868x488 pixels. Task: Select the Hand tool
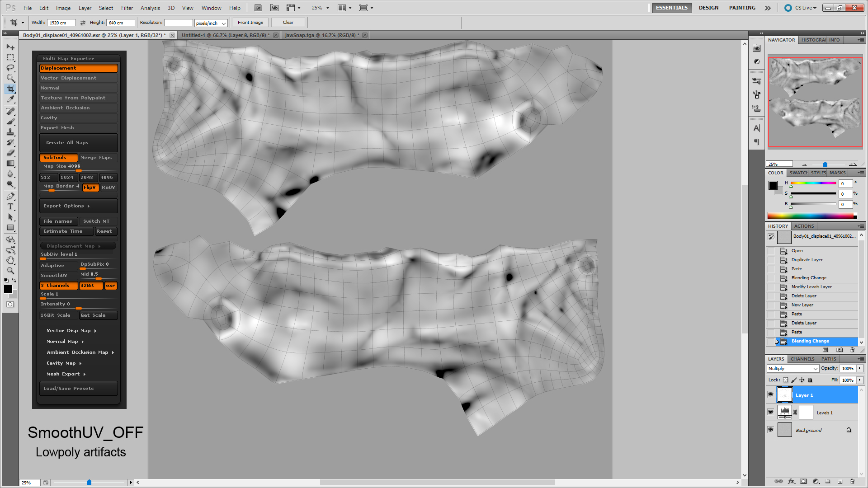(10, 260)
